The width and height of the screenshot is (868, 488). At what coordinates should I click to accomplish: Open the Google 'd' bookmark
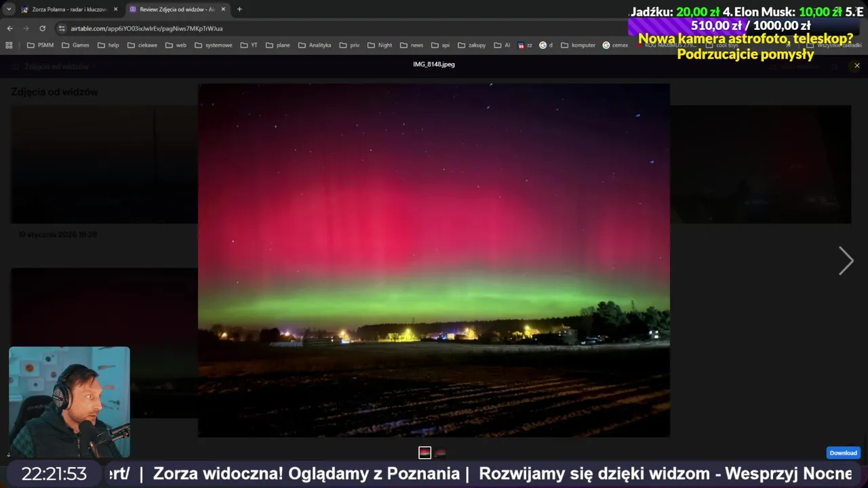[546, 45]
